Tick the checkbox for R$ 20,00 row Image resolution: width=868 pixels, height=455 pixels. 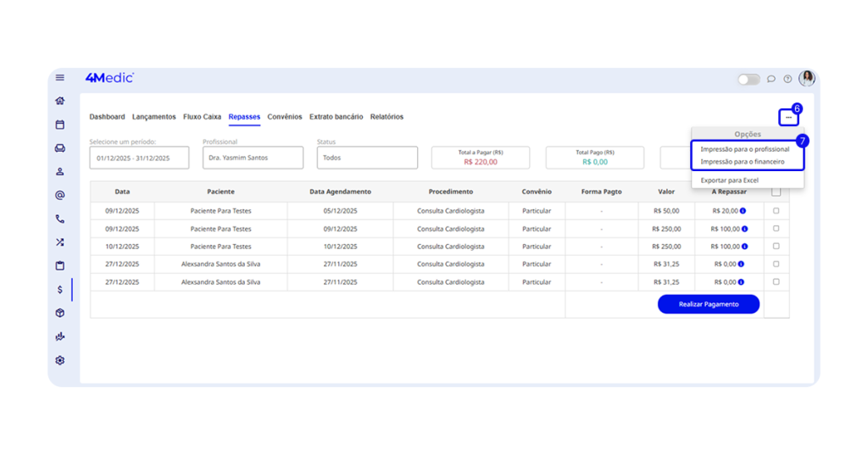[776, 211]
